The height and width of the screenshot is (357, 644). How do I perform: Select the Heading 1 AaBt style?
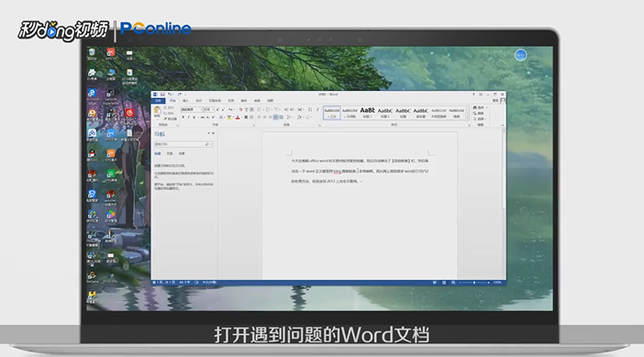pyautogui.click(x=367, y=113)
